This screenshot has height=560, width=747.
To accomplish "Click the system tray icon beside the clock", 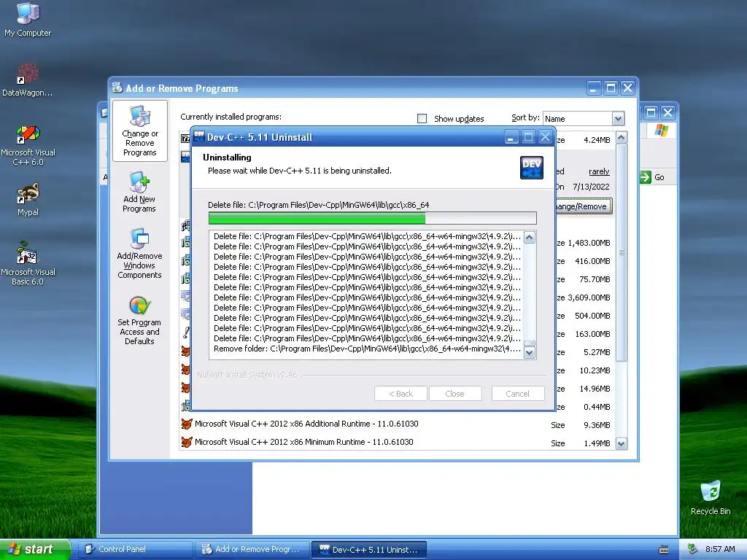I will click(x=693, y=549).
